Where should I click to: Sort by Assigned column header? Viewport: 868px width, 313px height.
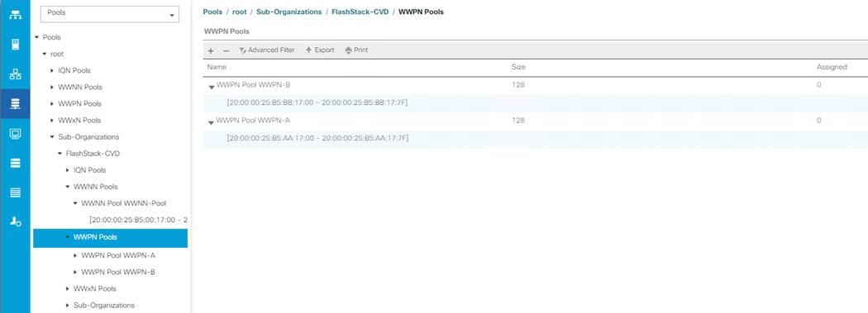pos(832,67)
